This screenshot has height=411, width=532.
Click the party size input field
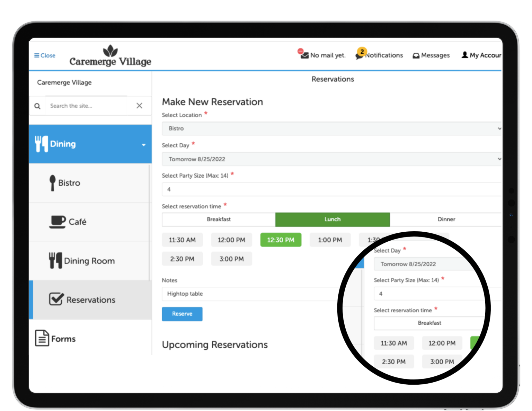pyautogui.click(x=331, y=189)
